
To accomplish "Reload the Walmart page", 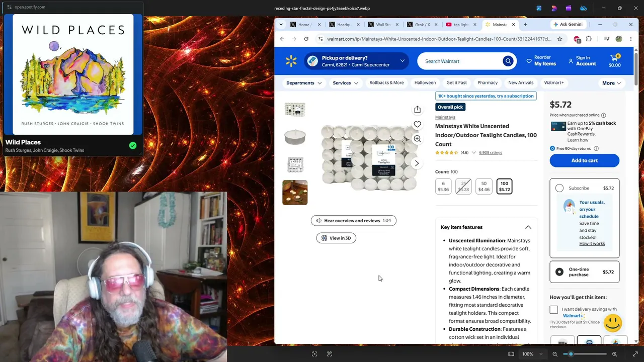I will click(x=306, y=39).
